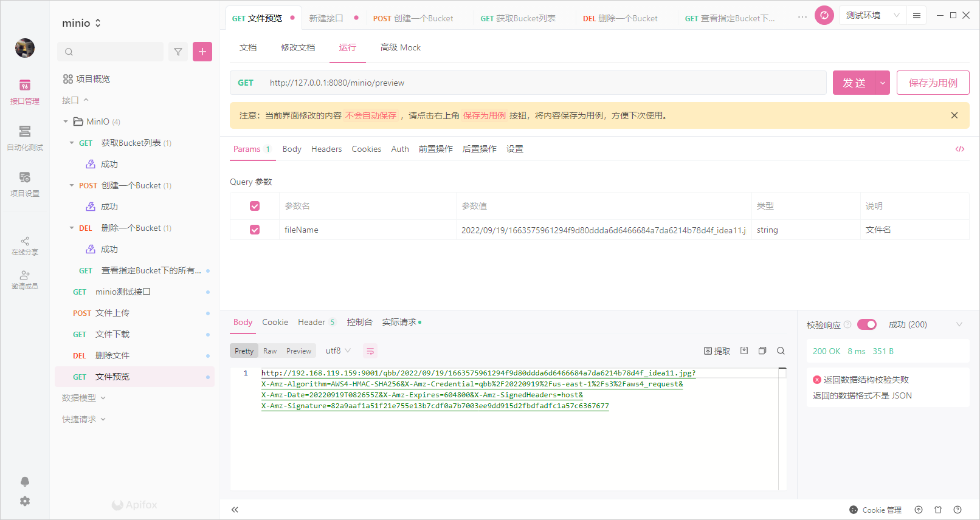Select the POST 文件上传 endpoint

(135, 313)
